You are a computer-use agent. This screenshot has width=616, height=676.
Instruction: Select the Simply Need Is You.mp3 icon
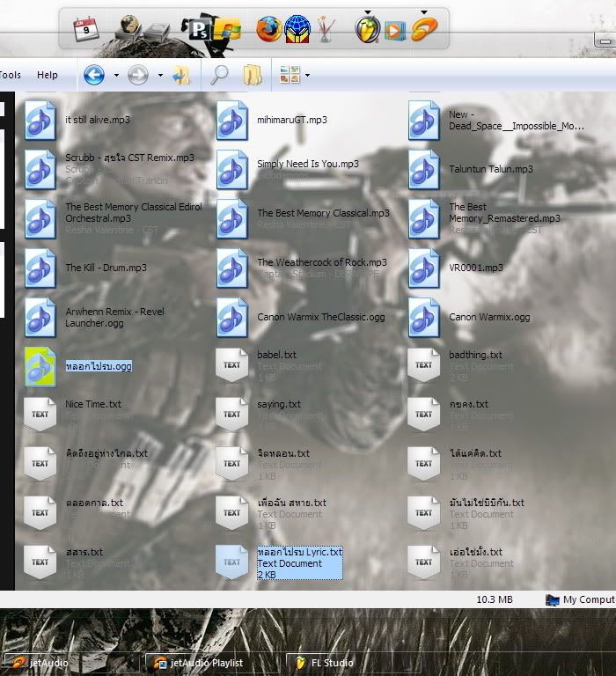(x=232, y=169)
